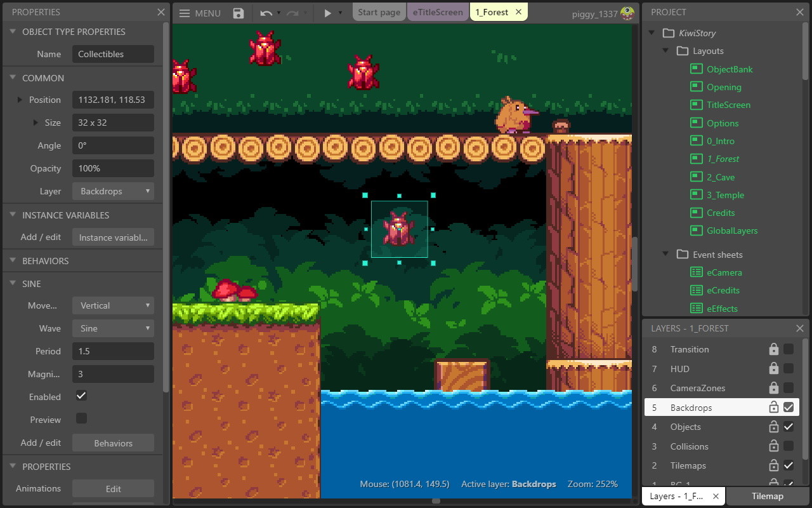Open the Layer dropdown showing Backdrops
The width and height of the screenshot is (812, 508).
pyautogui.click(x=113, y=191)
